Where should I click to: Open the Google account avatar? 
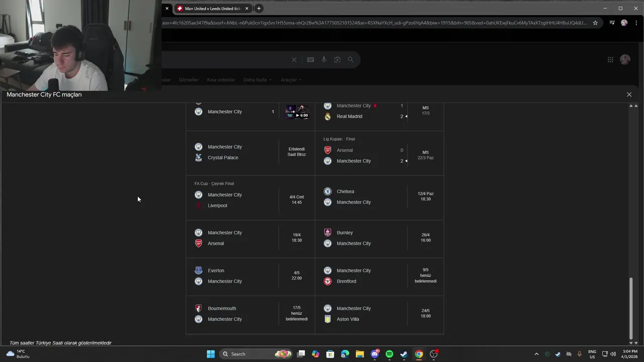pos(625,60)
